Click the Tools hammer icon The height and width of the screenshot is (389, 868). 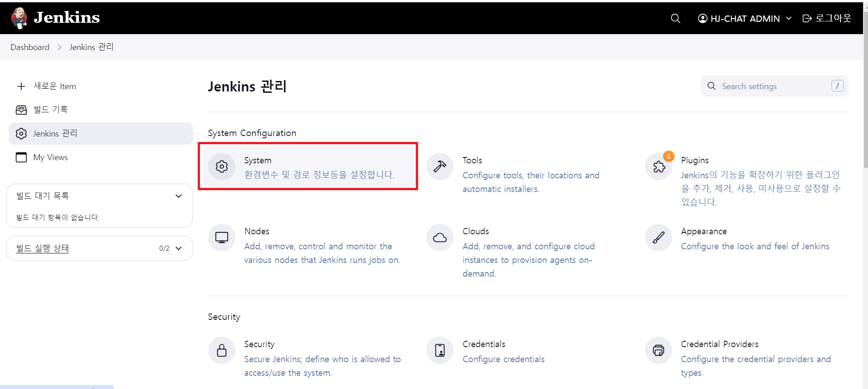click(x=440, y=167)
